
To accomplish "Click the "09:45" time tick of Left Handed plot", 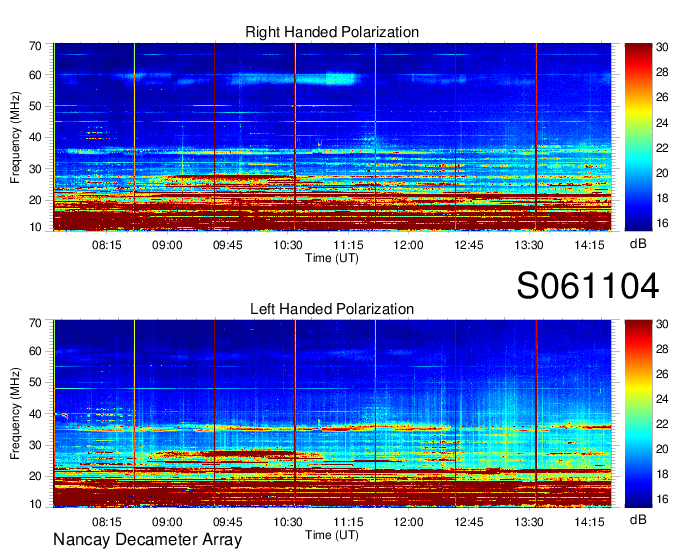I will [227, 522].
